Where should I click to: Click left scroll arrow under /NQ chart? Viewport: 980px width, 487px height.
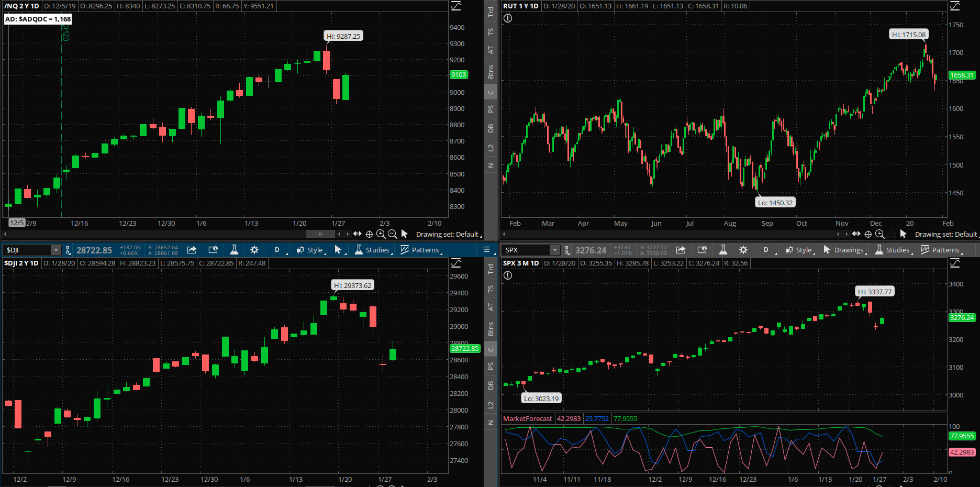pyautogui.click(x=5, y=234)
